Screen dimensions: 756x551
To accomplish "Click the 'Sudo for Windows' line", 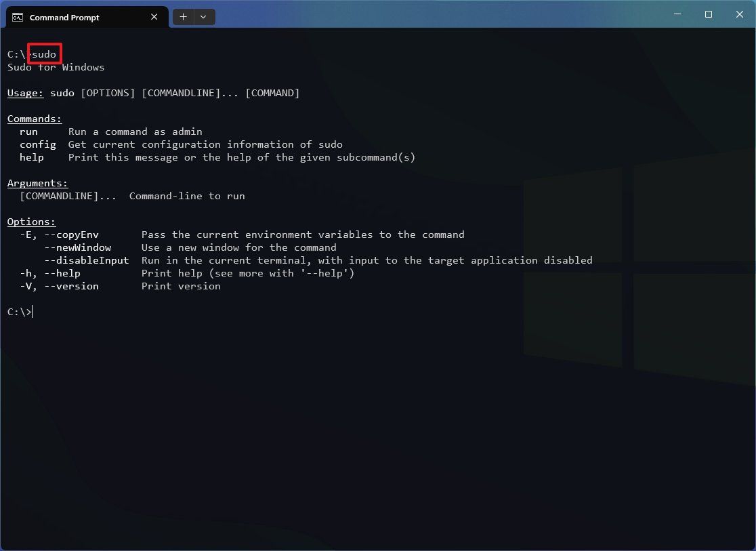I will point(56,67).
